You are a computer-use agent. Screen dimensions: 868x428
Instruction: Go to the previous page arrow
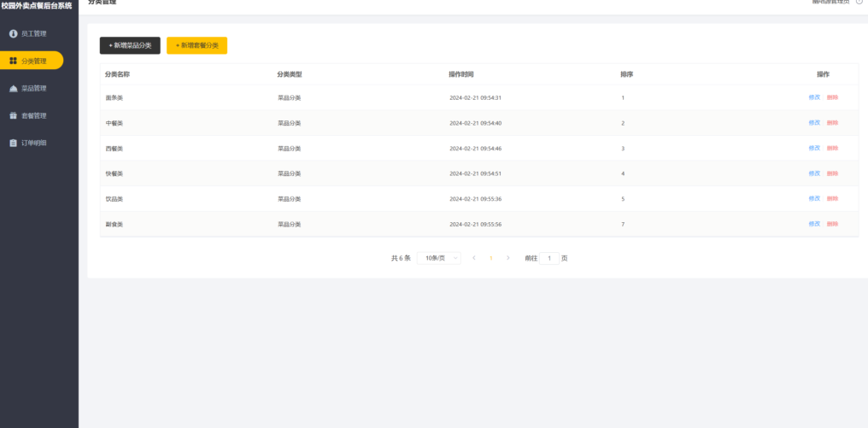[x=473, y=258]
